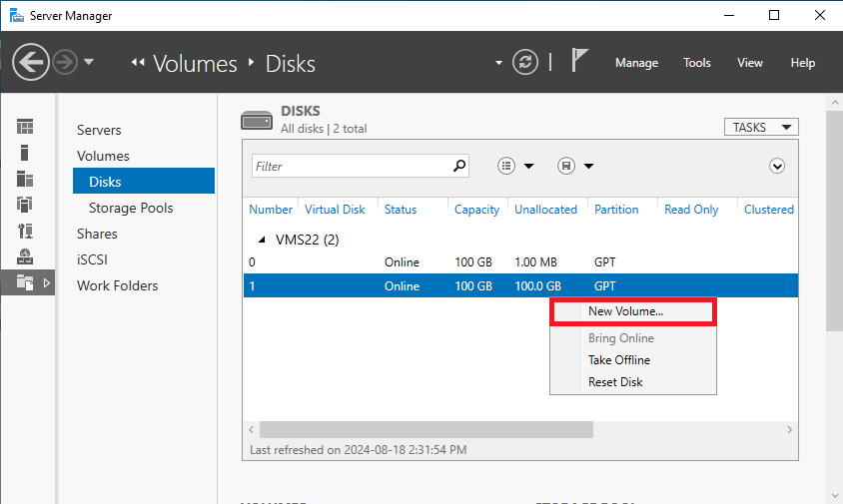Open the Tools menu
This screenshot has height=504, width=843.
coord(697,63)
